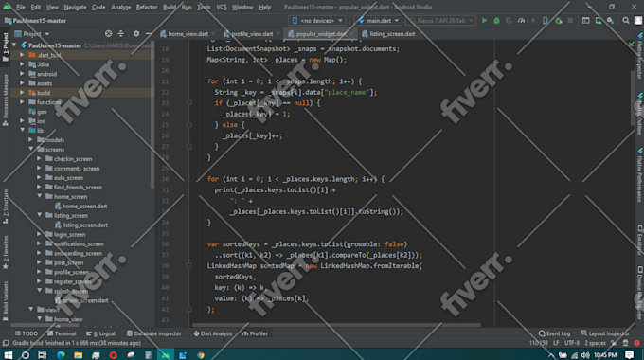Image resolution: width=644 pixels, height=360 pixels.
Task: Open the Terminal tool window
Action: tap(62, 333)
